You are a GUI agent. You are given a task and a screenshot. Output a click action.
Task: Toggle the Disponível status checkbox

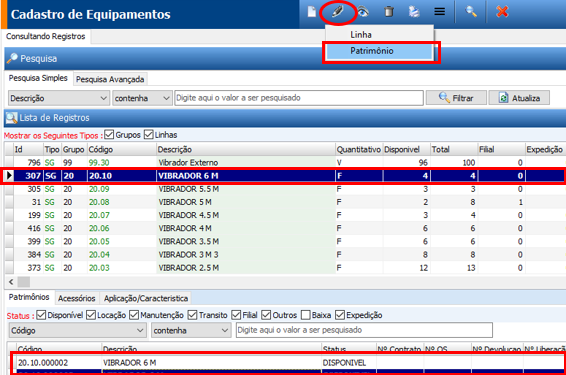pyautogui.click(x=41, y=315)
